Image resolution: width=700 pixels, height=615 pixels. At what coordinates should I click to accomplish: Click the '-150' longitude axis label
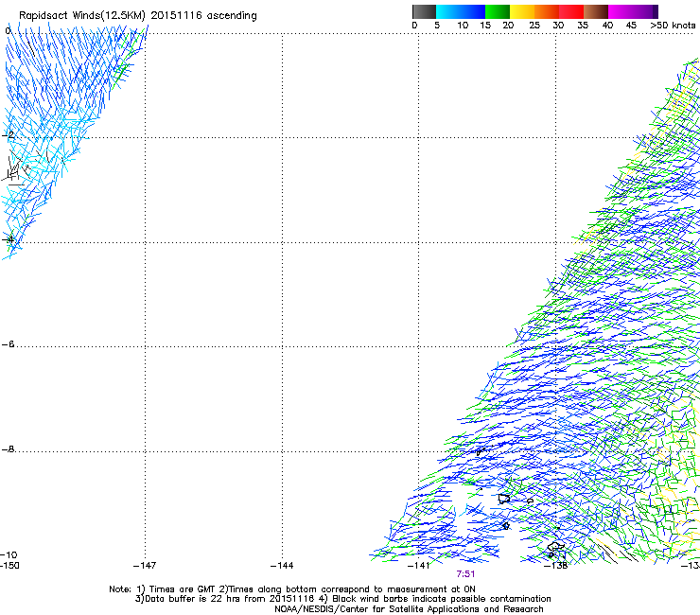click(9, 566)
